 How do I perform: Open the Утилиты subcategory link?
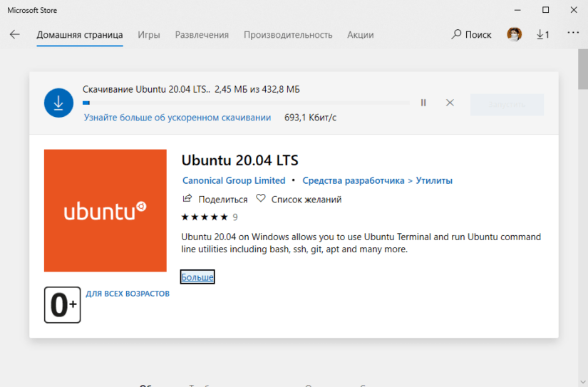click(x=434, y=180)
